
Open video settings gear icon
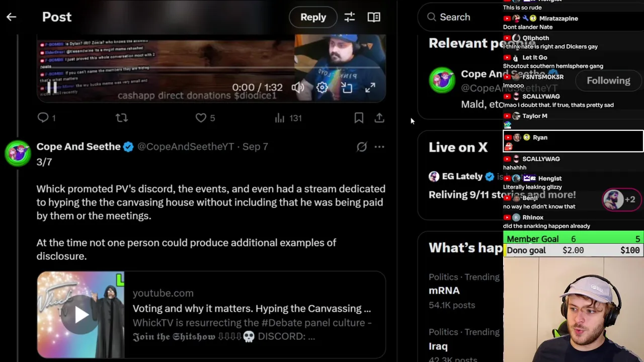click(322, 87)
